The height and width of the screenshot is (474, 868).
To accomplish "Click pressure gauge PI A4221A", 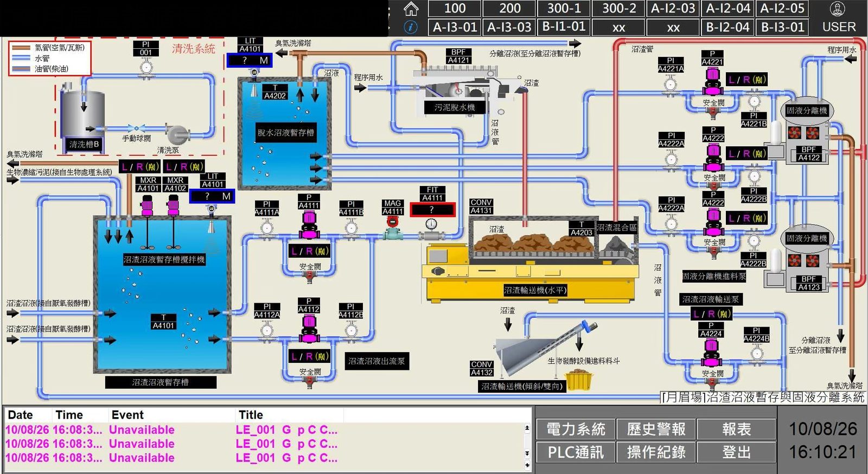I will [x=671, y=84].
